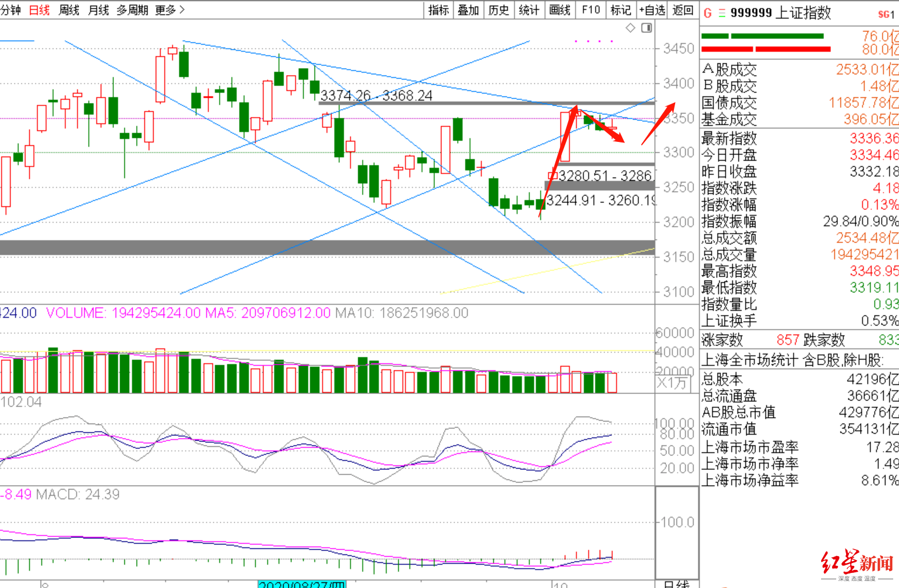899x588 pixels.
Task: Click the X1万 volume unit box
Action: pyautogui.click(x=675, y=383)
